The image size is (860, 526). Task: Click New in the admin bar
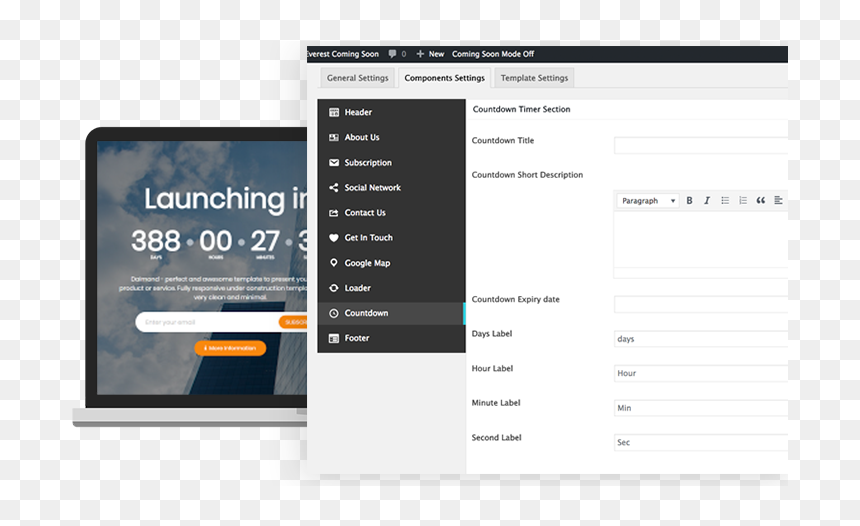pyautogui.click(x=431, y=54)
